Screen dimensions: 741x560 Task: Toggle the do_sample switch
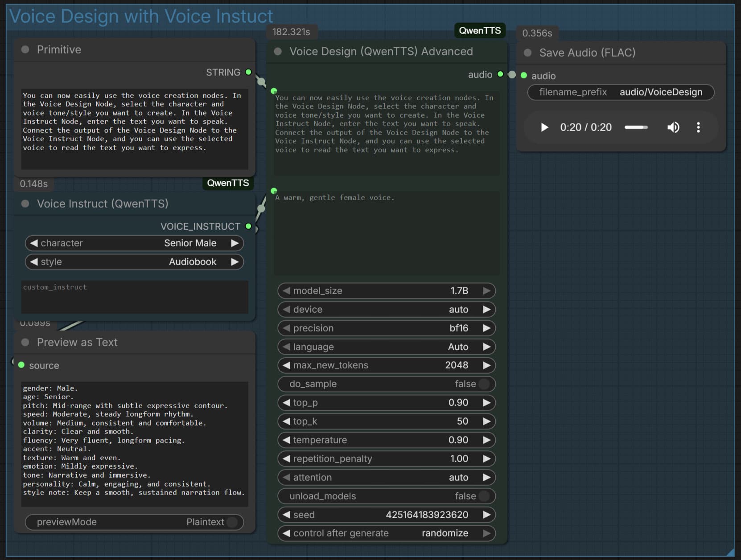[x=484, y=384]
